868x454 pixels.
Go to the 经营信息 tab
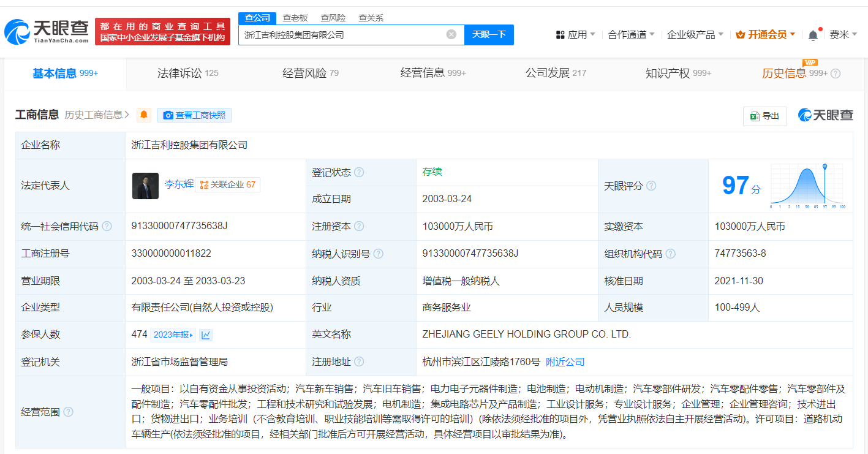433,74
